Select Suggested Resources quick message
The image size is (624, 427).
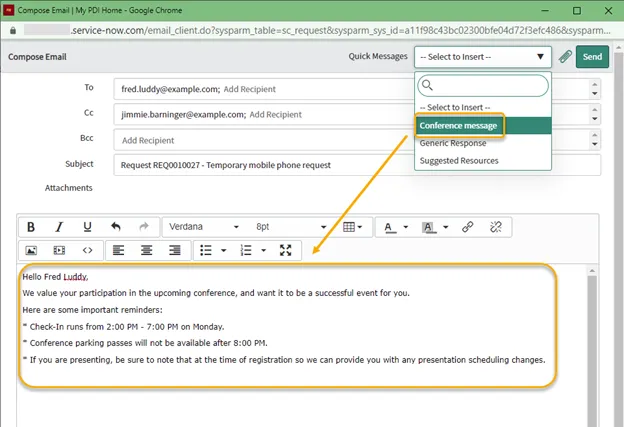[460, 160]
